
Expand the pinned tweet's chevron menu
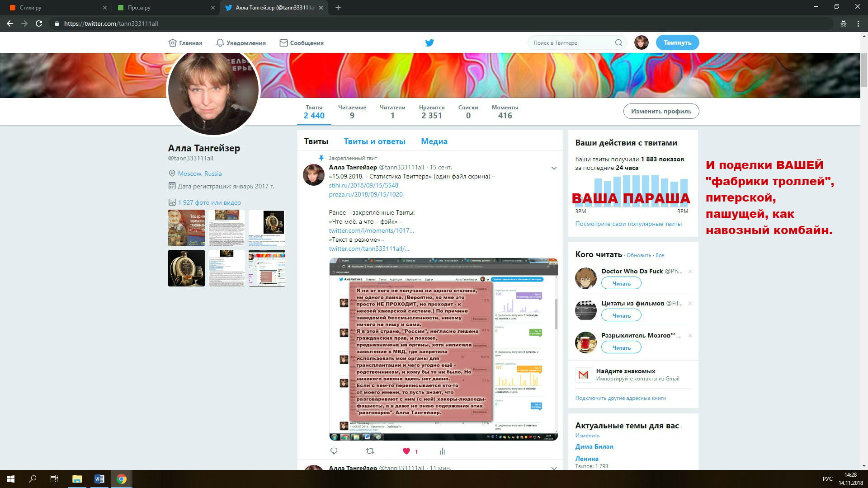pyautogui.click(x=554, y=168)
